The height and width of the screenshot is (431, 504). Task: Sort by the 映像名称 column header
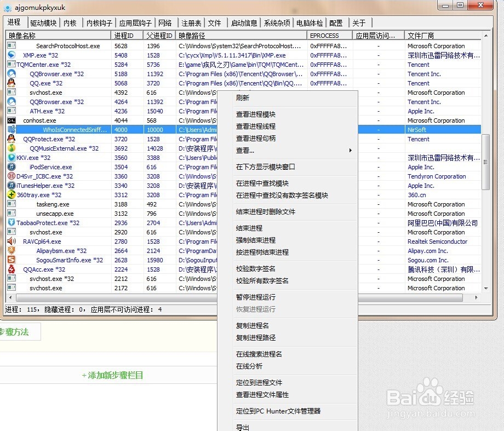59,36
